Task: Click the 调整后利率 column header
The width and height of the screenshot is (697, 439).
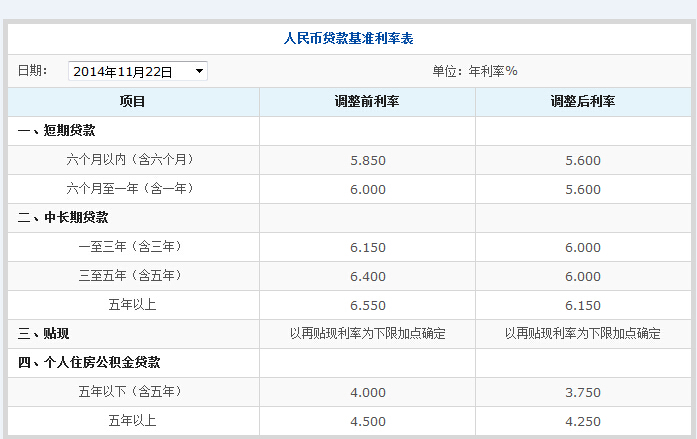Action: tap(582, 102)
